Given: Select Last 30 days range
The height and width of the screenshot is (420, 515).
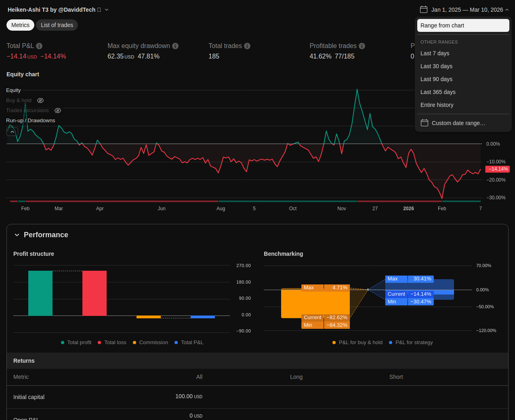Looking at the screenshot, I should (x=436, y=66).
